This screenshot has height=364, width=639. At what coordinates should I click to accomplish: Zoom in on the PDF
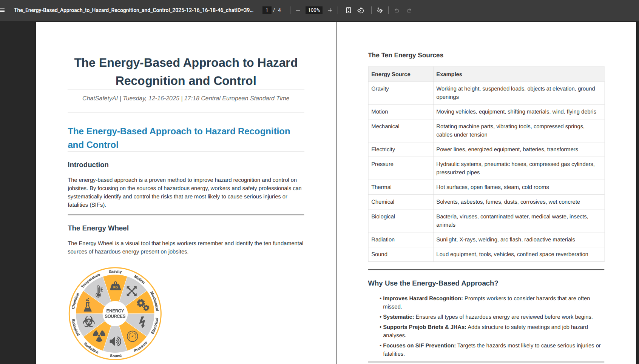click(x=330, y=10)
